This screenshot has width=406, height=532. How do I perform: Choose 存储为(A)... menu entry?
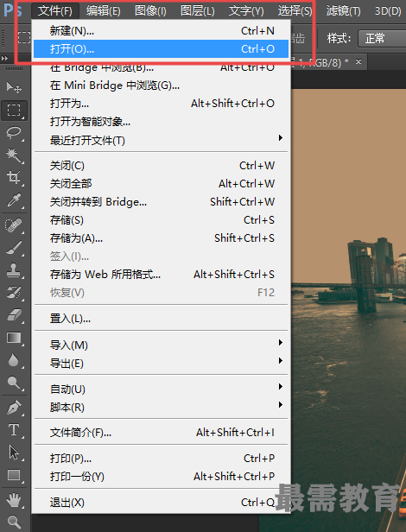160,238
